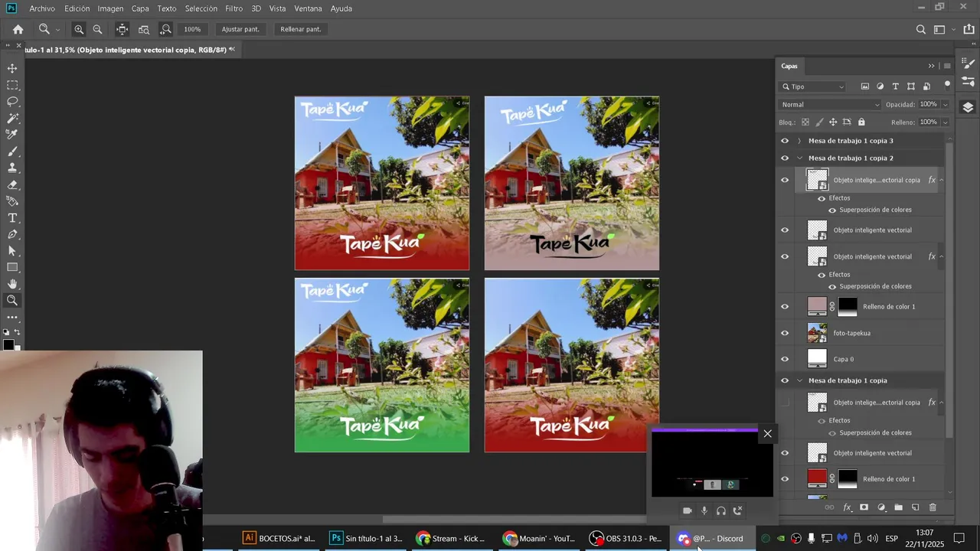The height and width of the screenshot is (551, 980).
Task: Open the Archivo menu
Action: click(42, 8)
